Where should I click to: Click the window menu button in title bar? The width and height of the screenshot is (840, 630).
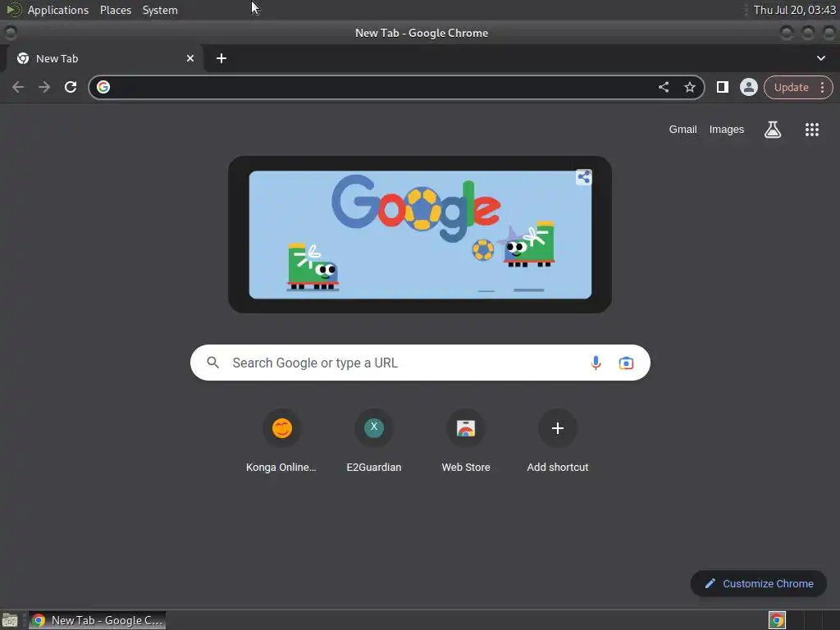pos(10,33)
